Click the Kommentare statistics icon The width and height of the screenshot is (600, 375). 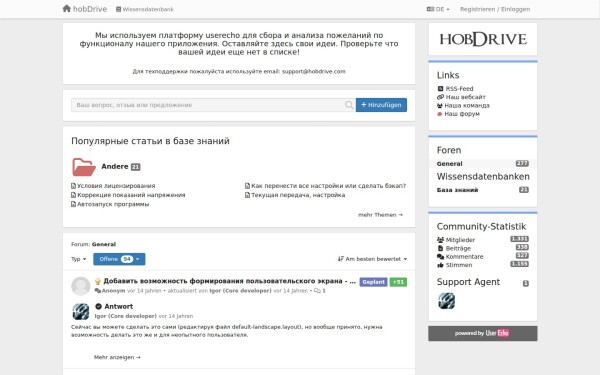click(440, 256)
